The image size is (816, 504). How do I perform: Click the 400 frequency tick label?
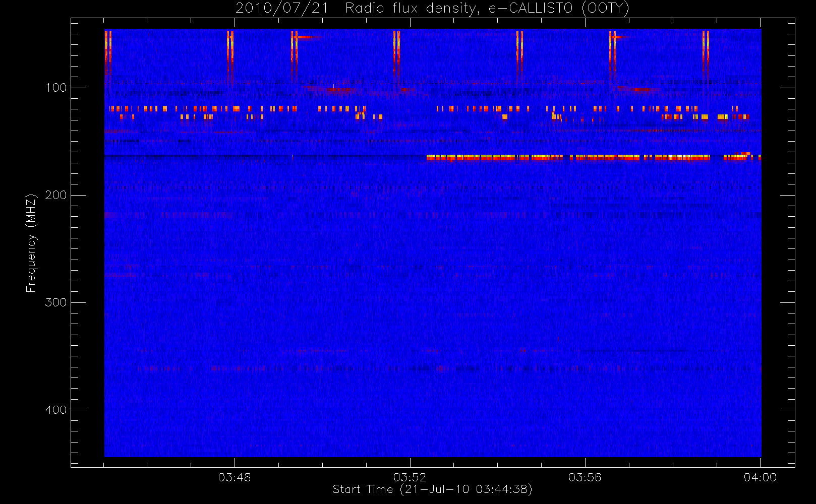[56, 410]
